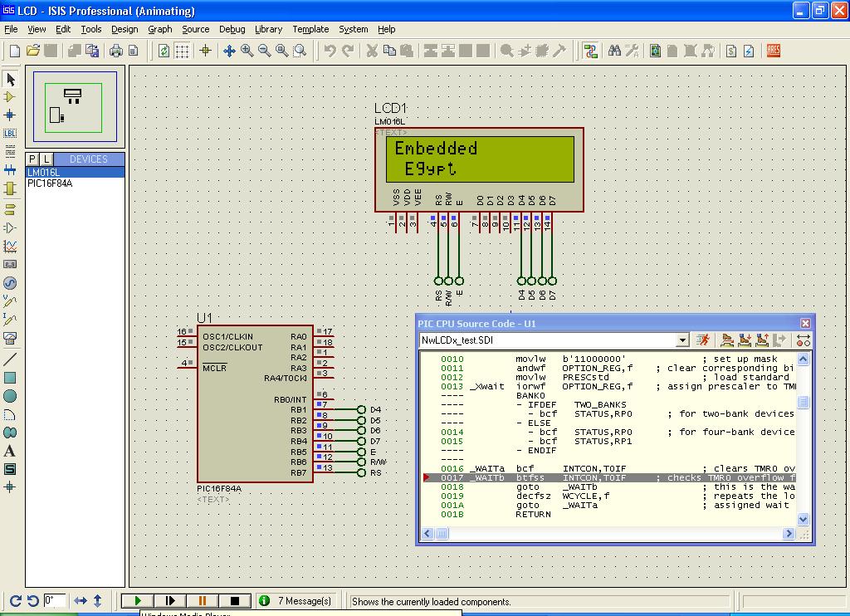Select the Text Script mode tool
This screenshot has height=616, width=850.
tap(10, 151)
